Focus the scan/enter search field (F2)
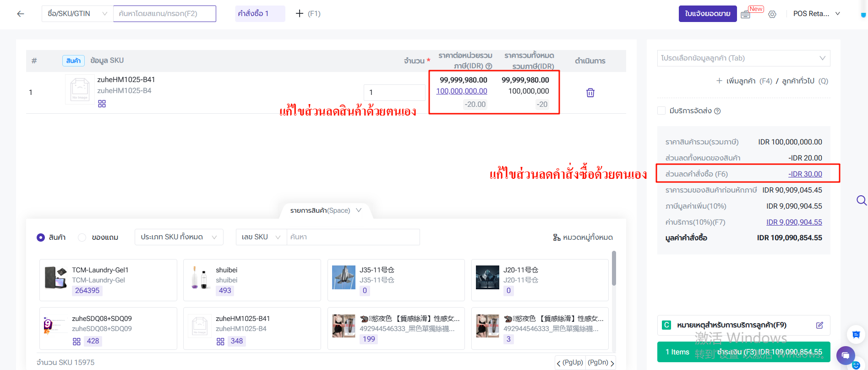Viewport: 868px width, 370px height. (164, 14)
